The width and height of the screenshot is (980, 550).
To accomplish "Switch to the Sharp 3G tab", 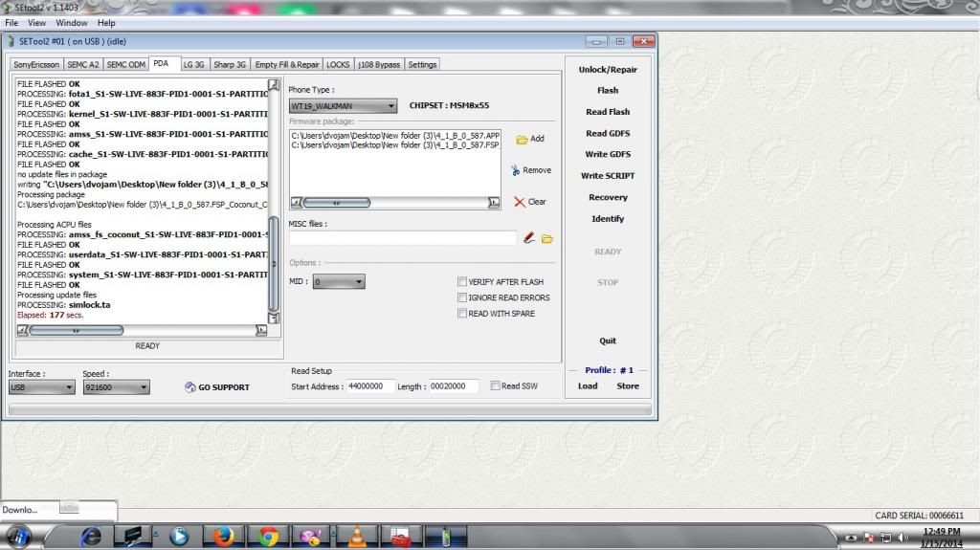I will (230, 64).
